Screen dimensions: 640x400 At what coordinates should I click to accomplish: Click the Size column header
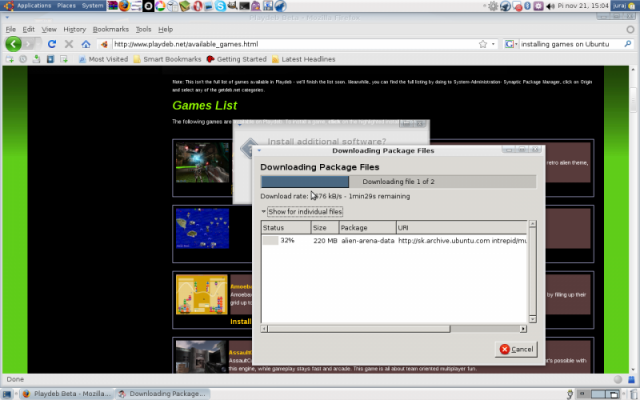pyautogui.click(x=325, y=228)
